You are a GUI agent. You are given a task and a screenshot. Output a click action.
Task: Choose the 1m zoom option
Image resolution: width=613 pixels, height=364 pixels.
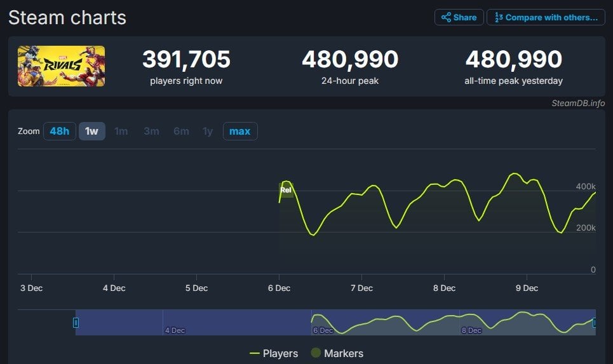point(121,131)
